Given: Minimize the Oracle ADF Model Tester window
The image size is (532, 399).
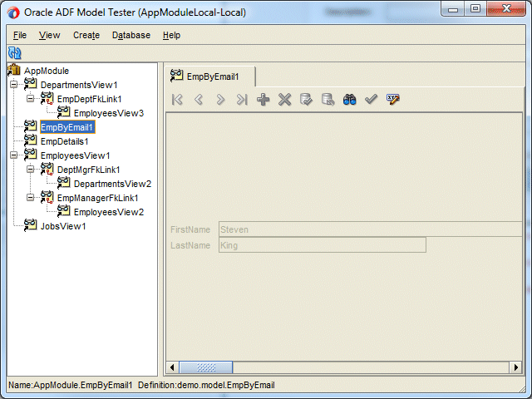Looking at the screenshot, I should tap(452, 9).
